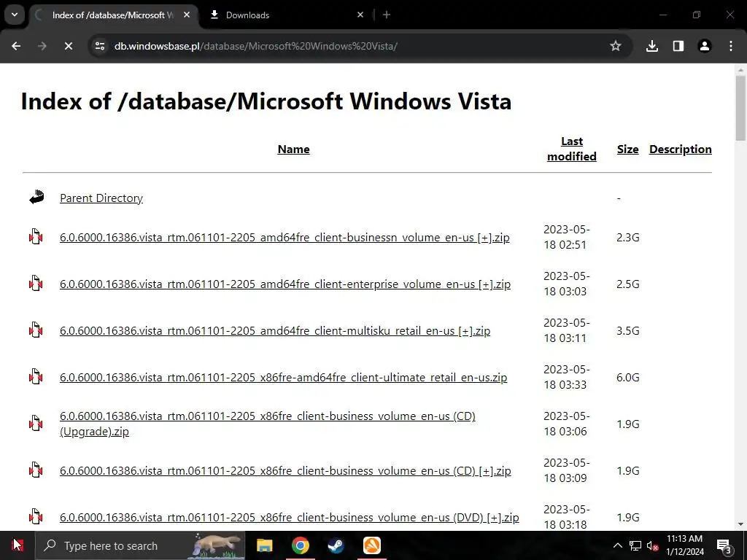Click the Parent Directory back-arrow icon
The width and height of the screenshot is (747, 560).
[36, 197]
